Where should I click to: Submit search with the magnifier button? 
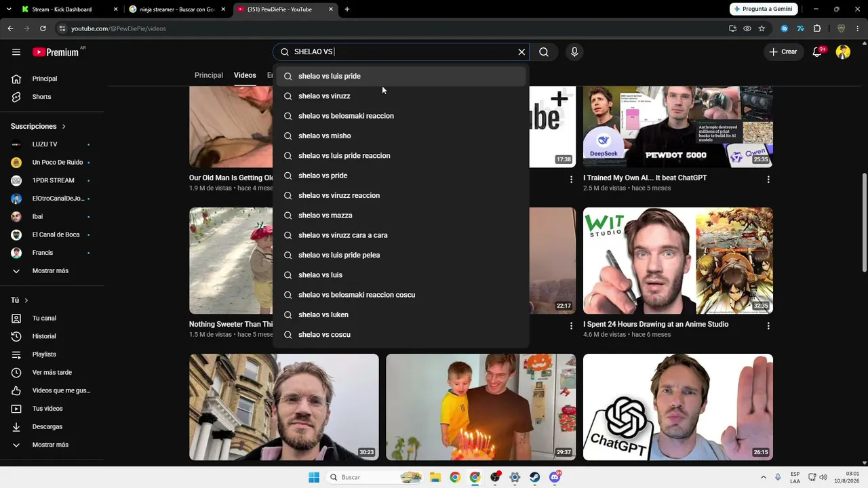coord(544,52)
